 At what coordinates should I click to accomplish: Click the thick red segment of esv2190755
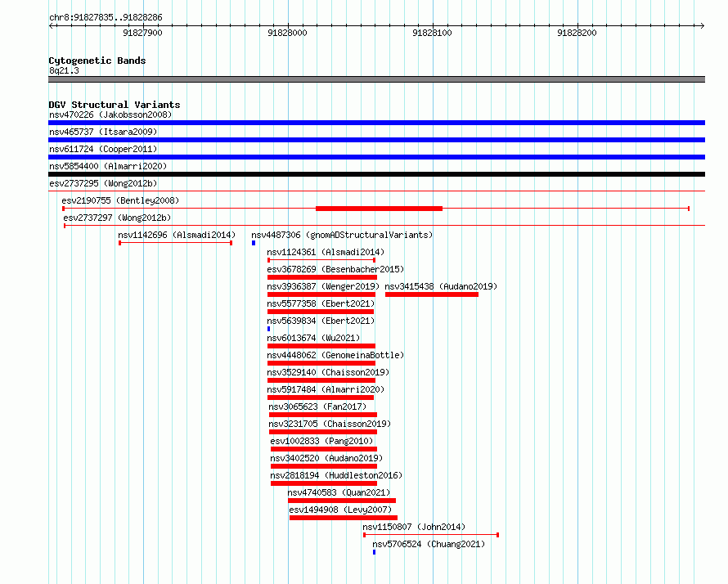[x=379, y=209]
